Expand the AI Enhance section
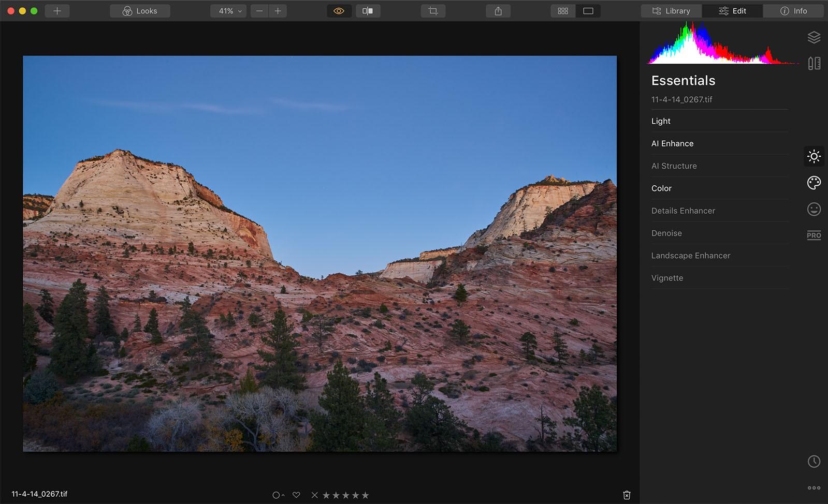 tap(672, 143)
